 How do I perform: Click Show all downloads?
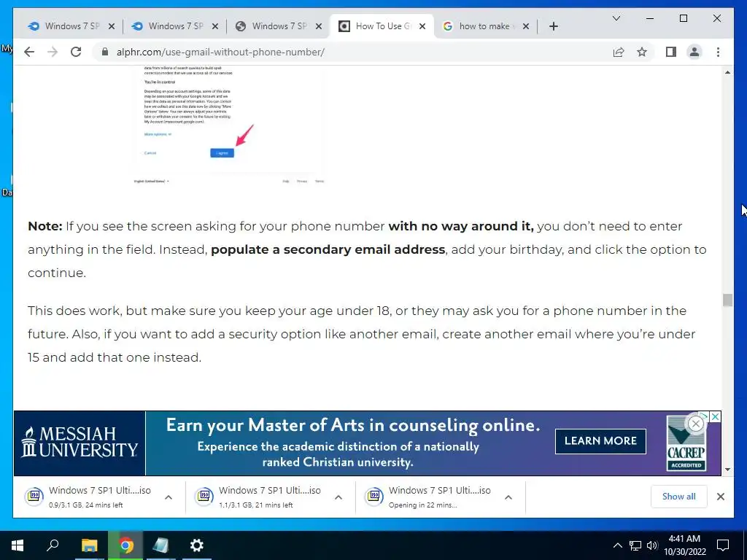(679, 496)
